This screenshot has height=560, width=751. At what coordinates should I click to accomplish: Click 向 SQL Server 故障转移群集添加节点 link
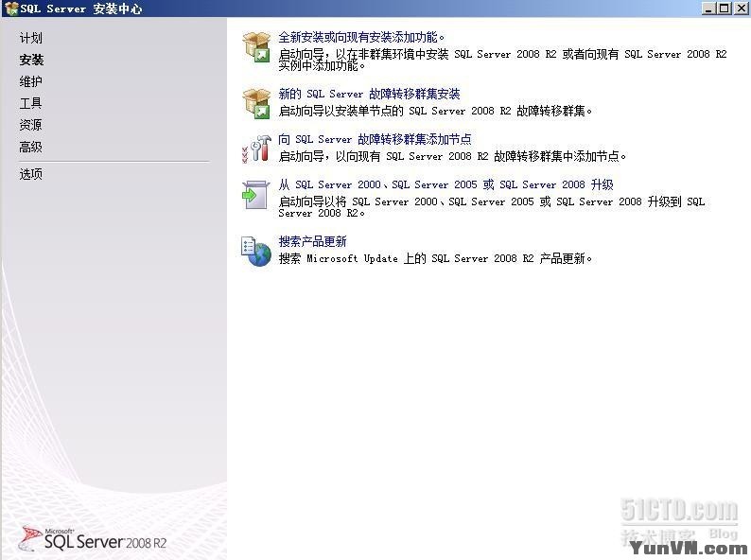pyautogui.click(x=375, y=139)
